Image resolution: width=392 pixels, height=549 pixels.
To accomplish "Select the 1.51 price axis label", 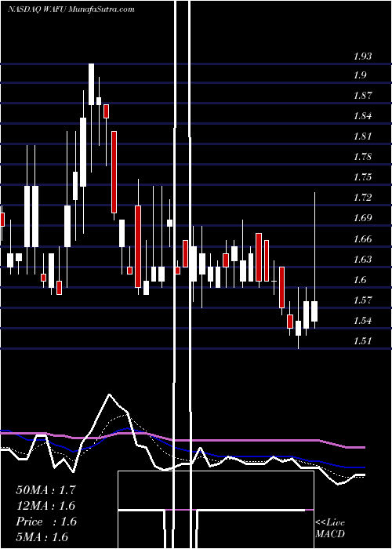I will coord(362,340).
